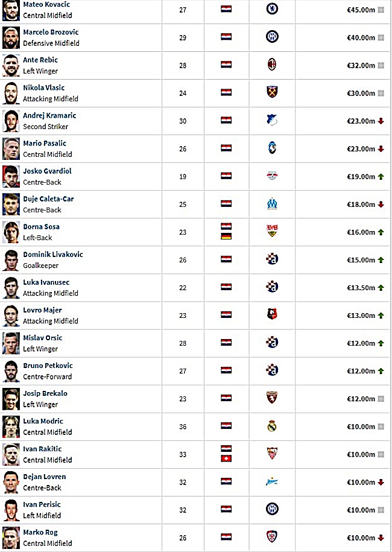Click the RB Leipzig logo next to Gvardiol
392x552 pixels.
(272, 176)
